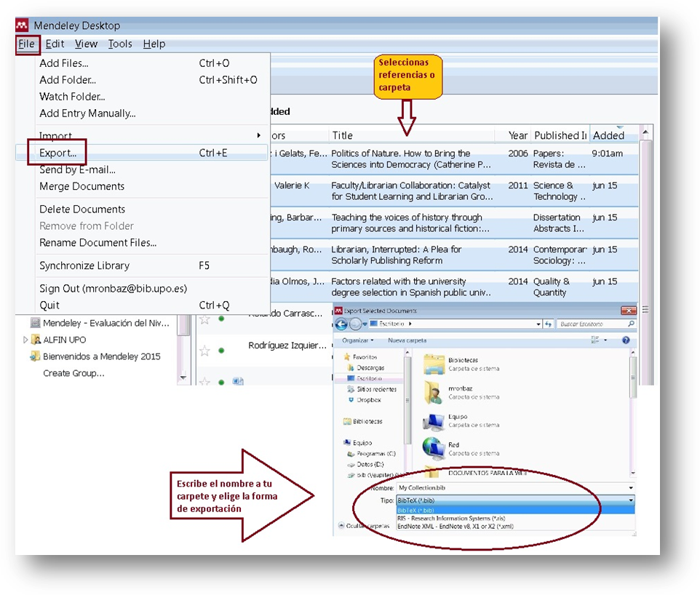
Task: Select Bibliotecas in the navigation pane
Action: (x=367, y=421)
